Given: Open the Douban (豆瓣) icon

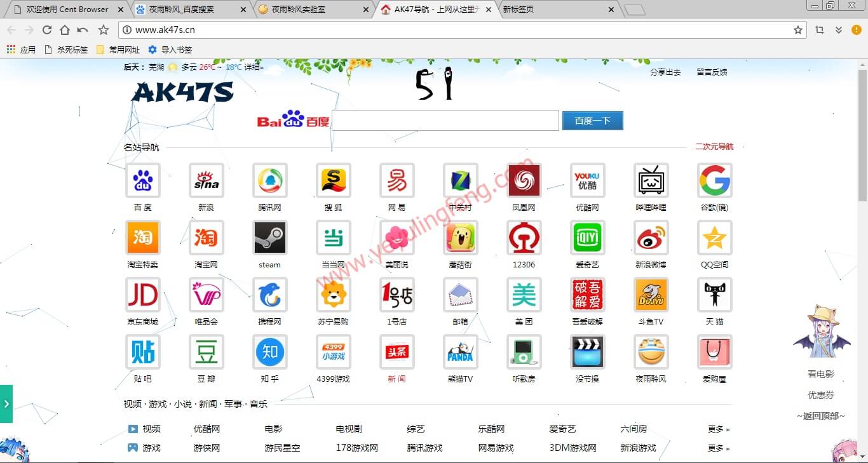Looking at the screenshot, I should click(207, 352).
